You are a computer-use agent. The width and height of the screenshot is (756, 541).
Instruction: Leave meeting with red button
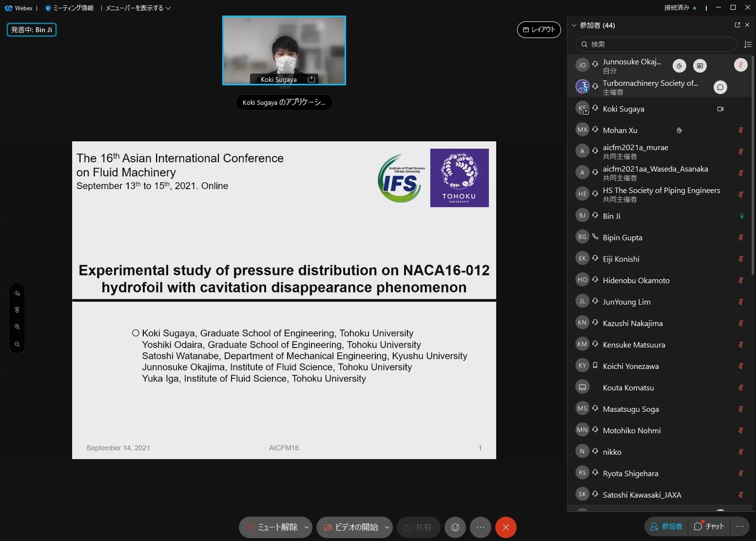(x=506, y=527)
